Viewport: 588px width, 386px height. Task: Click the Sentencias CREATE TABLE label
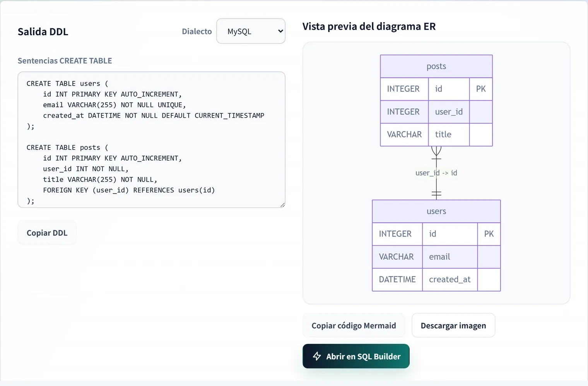65,61
